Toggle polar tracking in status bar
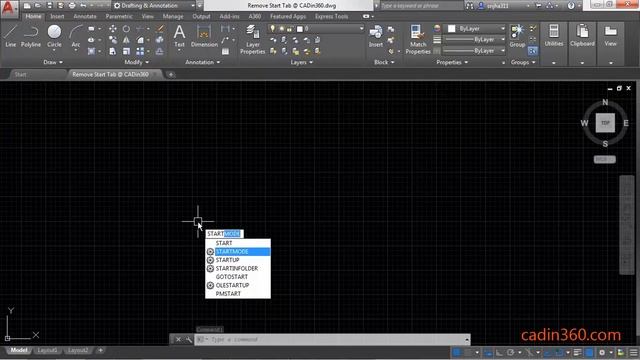Viewport: 640px width, 360px height. 510,352
